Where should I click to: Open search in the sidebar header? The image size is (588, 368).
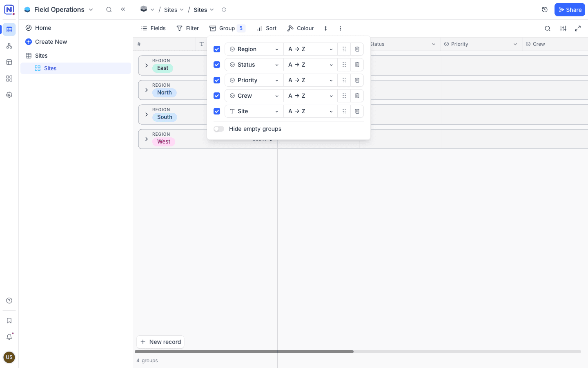point(109,9)
